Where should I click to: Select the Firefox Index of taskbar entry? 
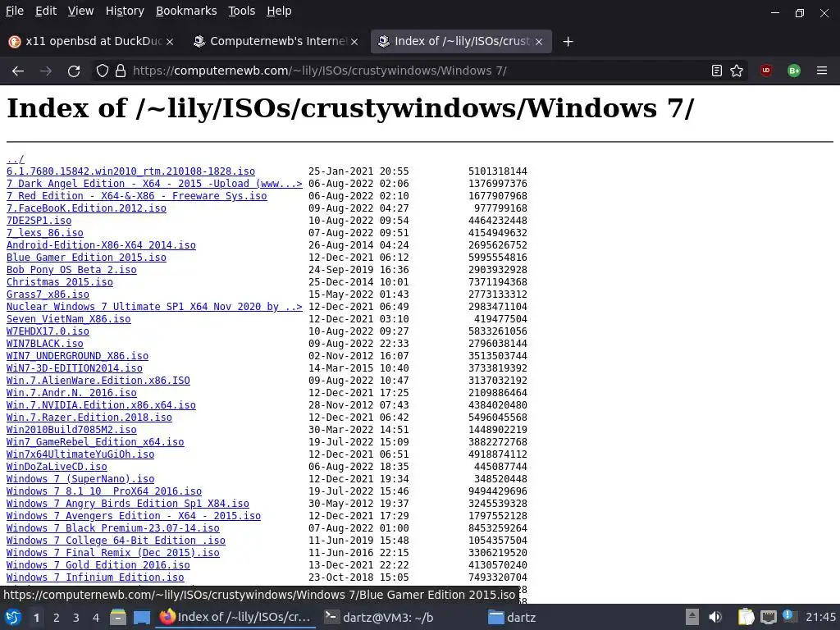pos(235,618)
